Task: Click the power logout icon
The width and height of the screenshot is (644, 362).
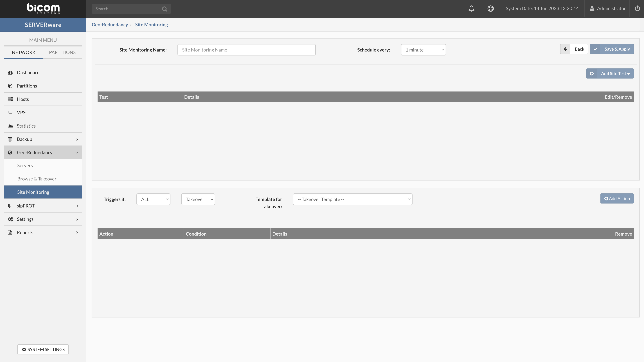Action: click(x=637, y=9)
